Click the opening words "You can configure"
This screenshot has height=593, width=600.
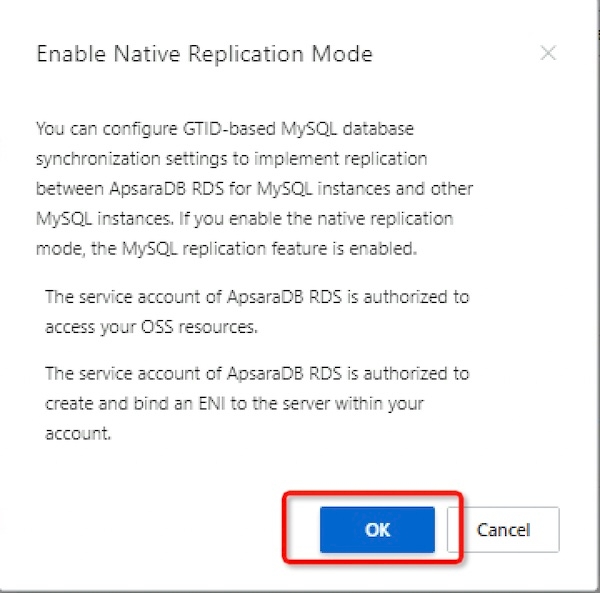[99, 129]
